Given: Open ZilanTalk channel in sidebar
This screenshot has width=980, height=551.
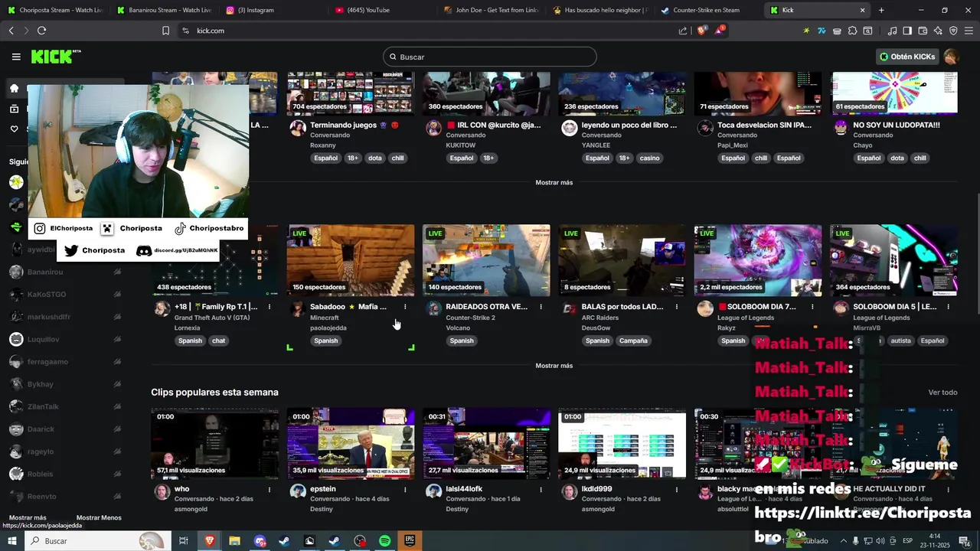Looking at the screenshot, I should (65, 406).
